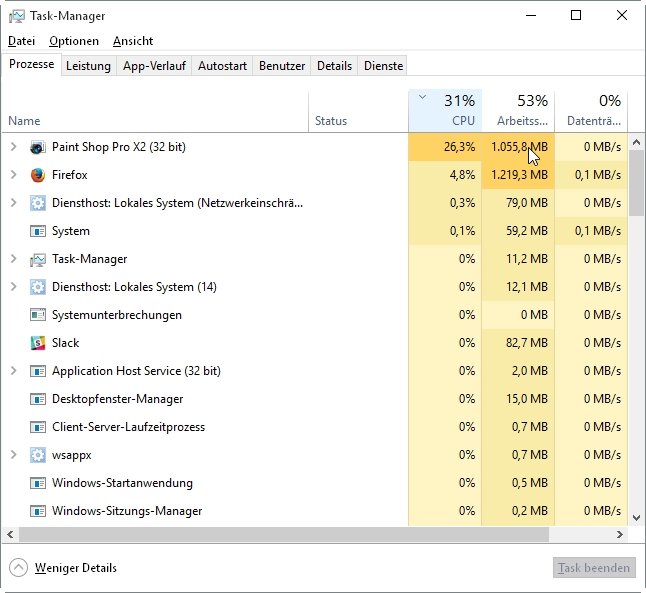
Task: Click the Client-Server-Laufzeitprozess icon
Action: point(37,427)
